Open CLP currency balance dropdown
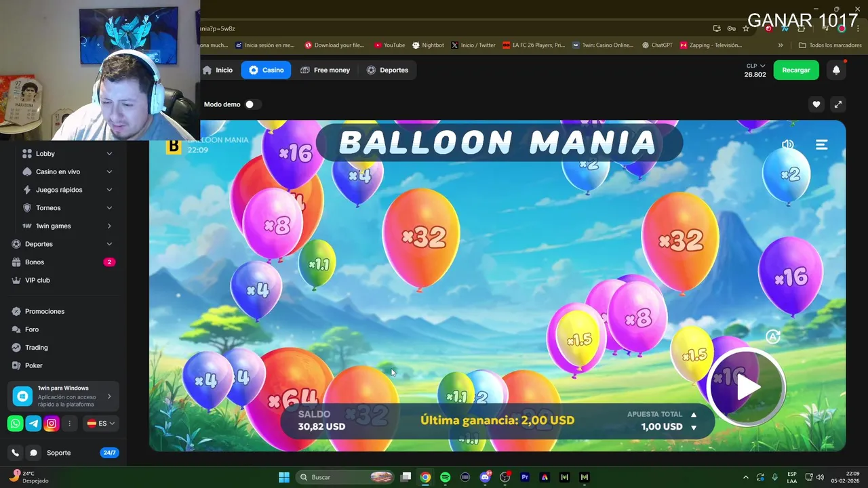Viewport: 868px width, 488px height. click(x=755, y=70)
